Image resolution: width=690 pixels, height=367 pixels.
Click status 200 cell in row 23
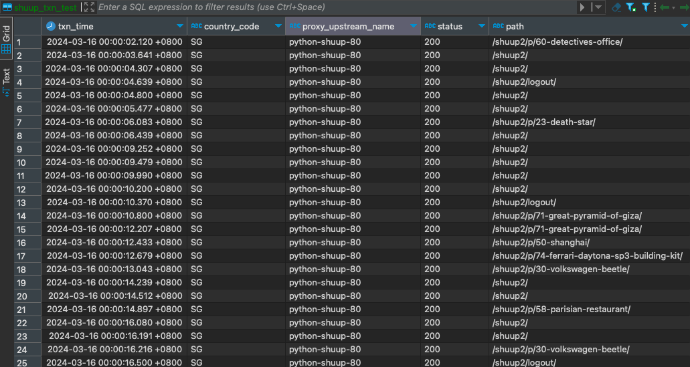pyautogui.click(x=455, y=336)
